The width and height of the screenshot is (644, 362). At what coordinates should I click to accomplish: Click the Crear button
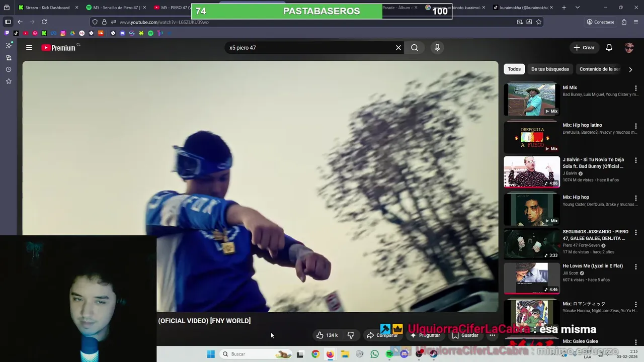(584, 48)
